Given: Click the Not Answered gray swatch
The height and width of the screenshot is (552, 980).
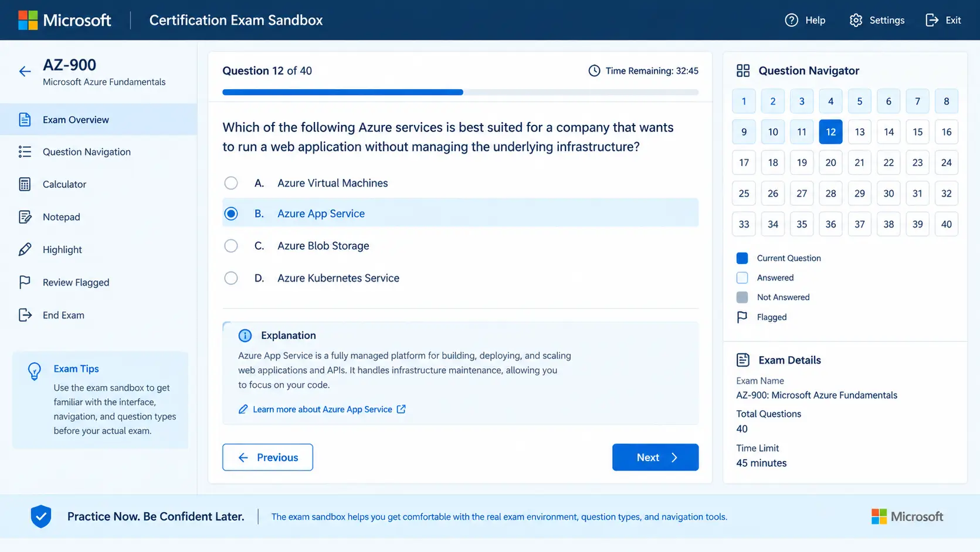Looking at the screenshot, I should (742, 297).
